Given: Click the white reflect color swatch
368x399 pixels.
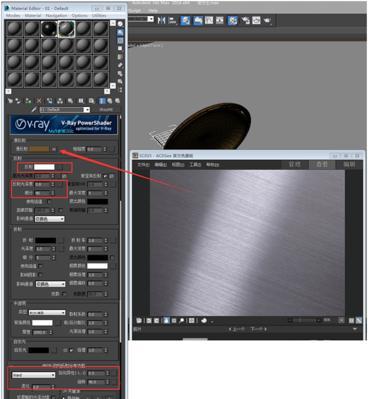Looking at the screenshot, I should pyautogui.click(x=44, y=167).
